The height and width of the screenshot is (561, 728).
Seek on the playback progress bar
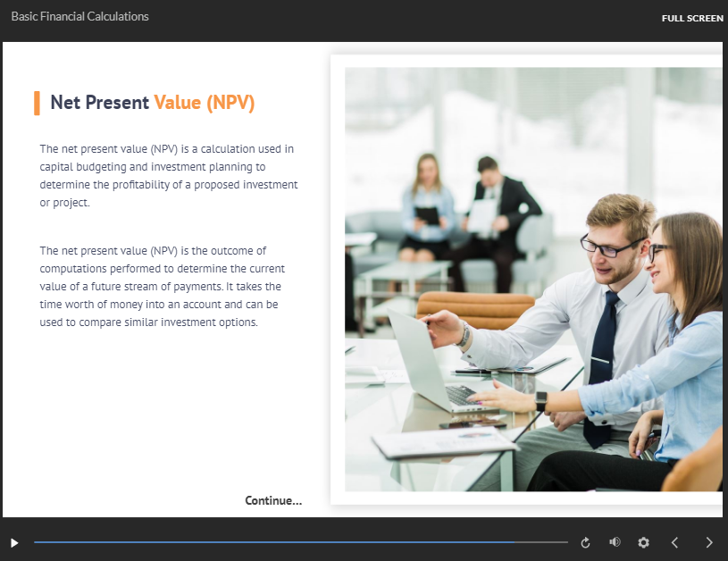coord(301,542)
